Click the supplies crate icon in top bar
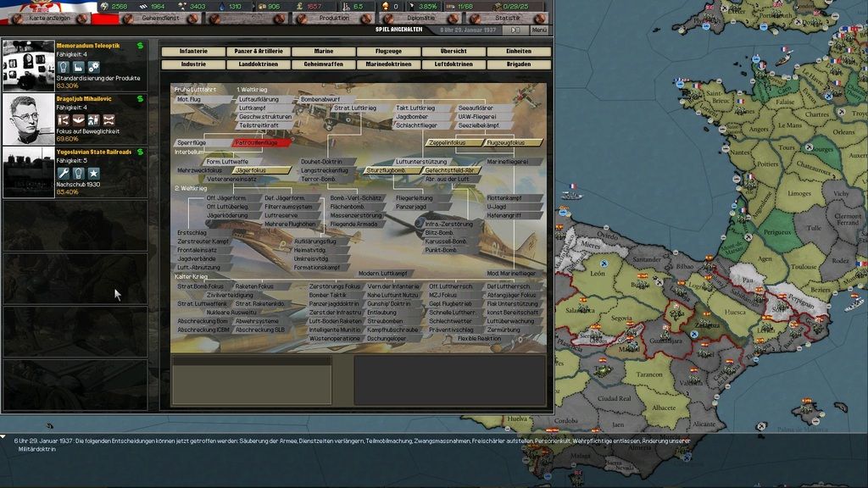The height and width of the screenshot is (488, 868). tap(262, 6)
